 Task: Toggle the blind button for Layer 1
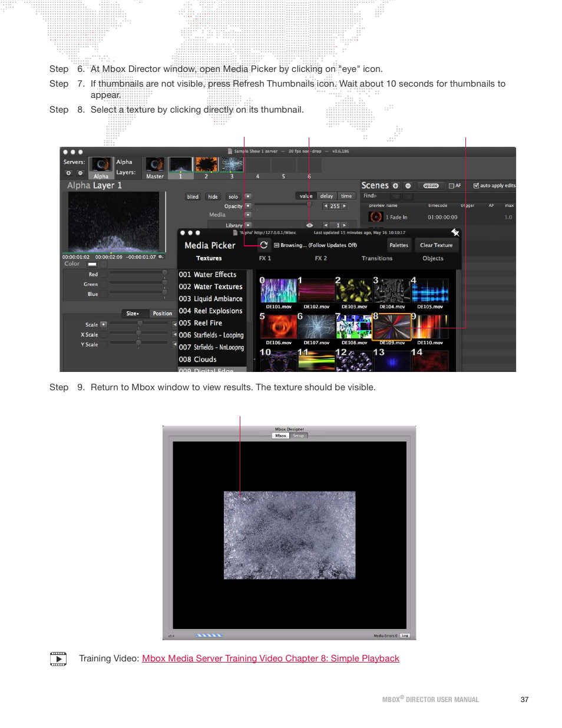coord(193,197)
